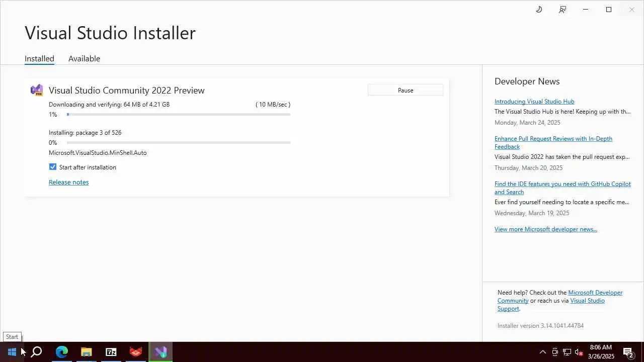The width and height of the screenshot is (644, 362).
Task: Uncheck Start after installation
Action: tap(53, 167)
